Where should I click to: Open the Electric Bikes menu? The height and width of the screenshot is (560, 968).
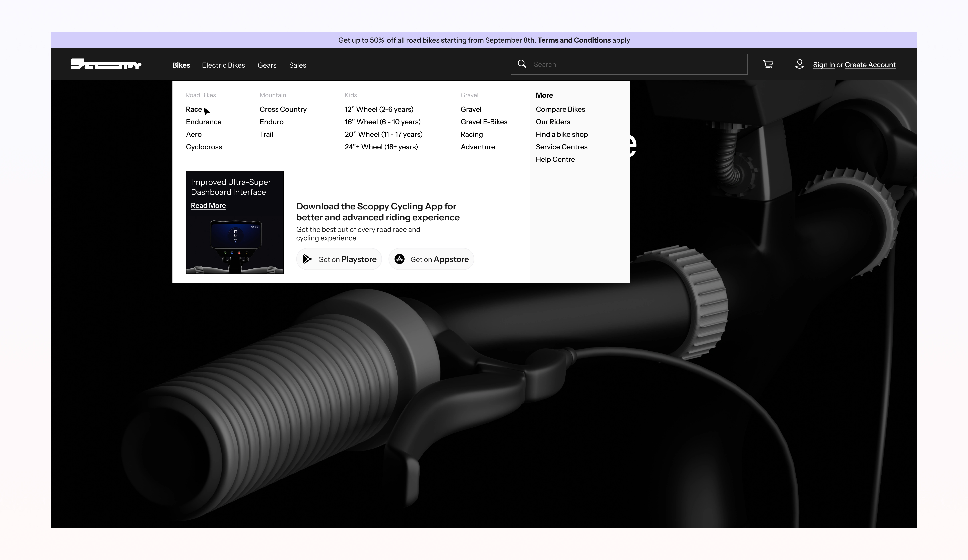point(223,65)
